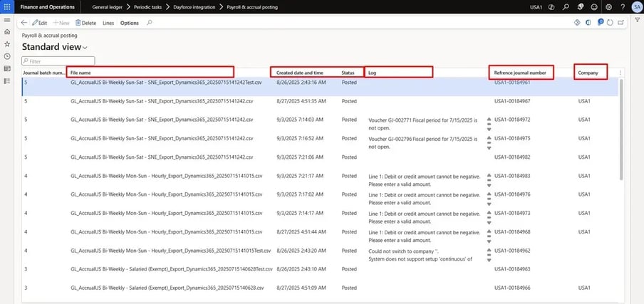The width and height of the screenshot is (644, 304).
Task: Select the 9/3/2025 7:21:06 AM date cell
Action: [299, 157]
